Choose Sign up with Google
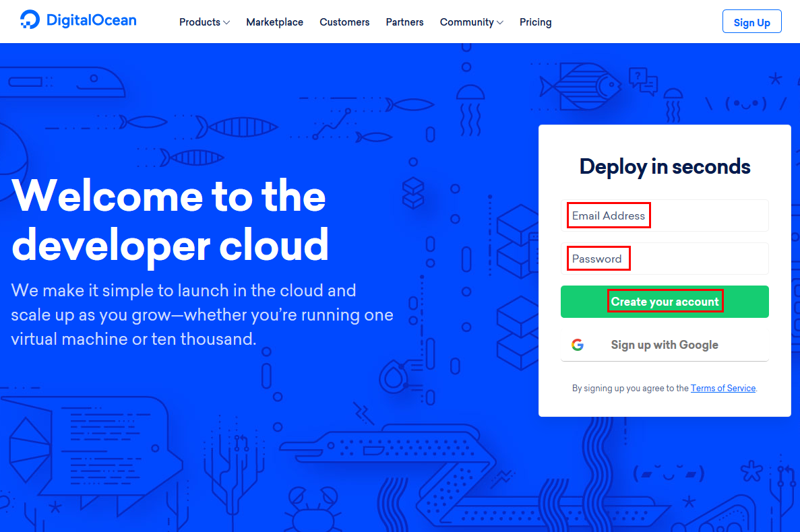Screen dimensions: 800x532 pyautogui.click(x=665, y=345)
